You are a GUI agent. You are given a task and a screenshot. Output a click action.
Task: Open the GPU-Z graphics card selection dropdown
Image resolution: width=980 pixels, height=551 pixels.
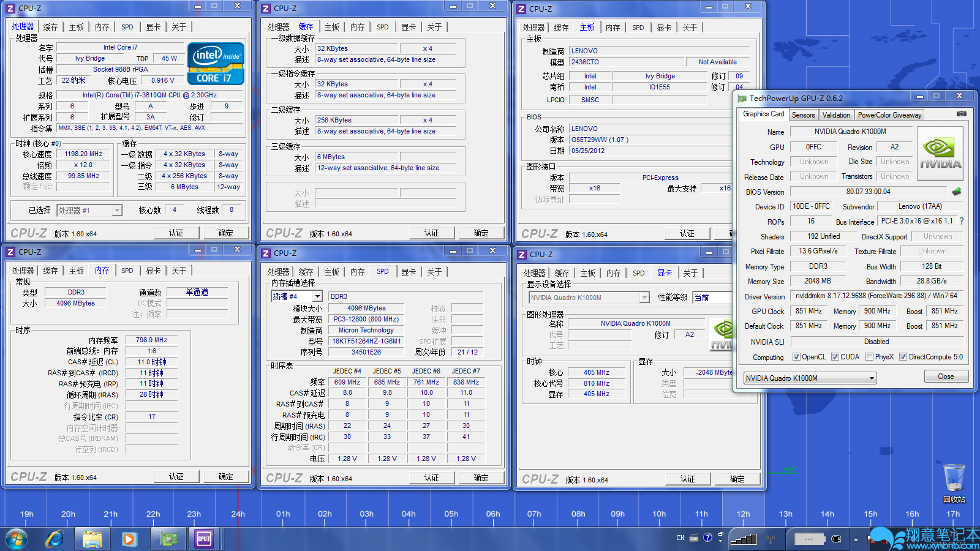click(x=810, y=378)
